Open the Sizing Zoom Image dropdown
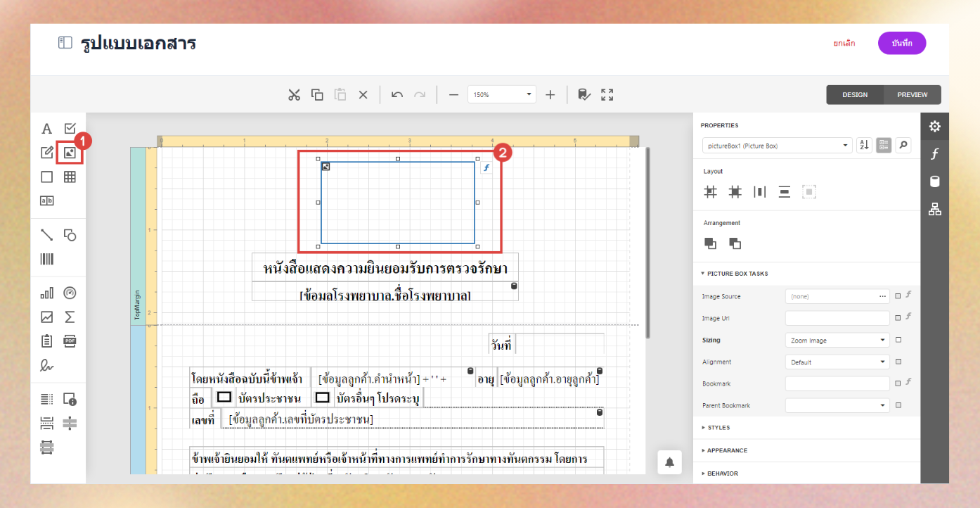Viewport: 980px width, 508px height. (x=837, y=341)
